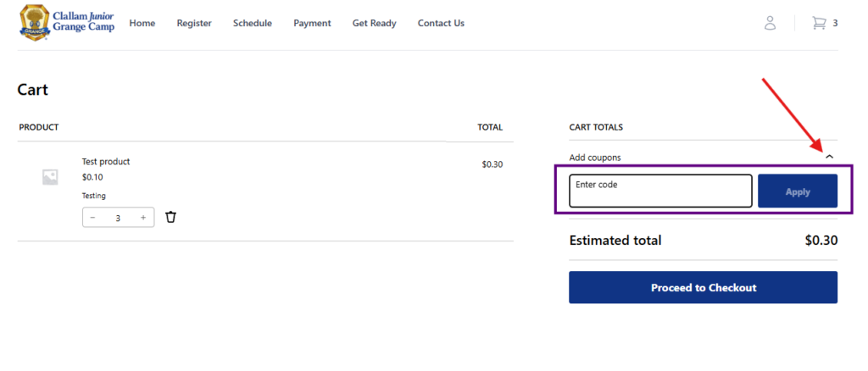The width and height of the screenshot is (868, 371).
Task: Go to the Home page
Action: [x=142, y=23]
